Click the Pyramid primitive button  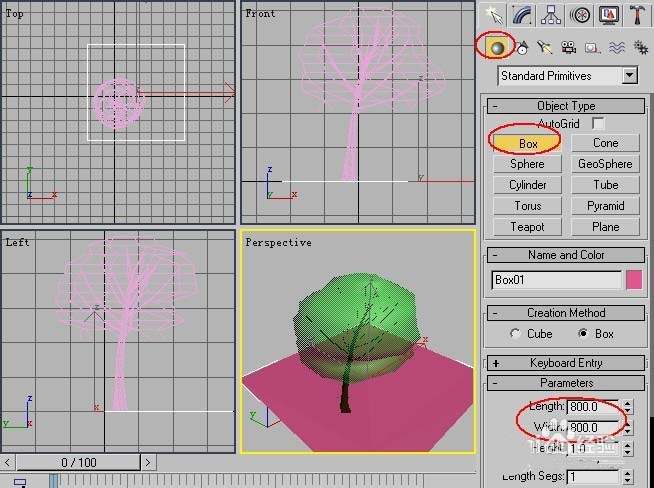605,206
